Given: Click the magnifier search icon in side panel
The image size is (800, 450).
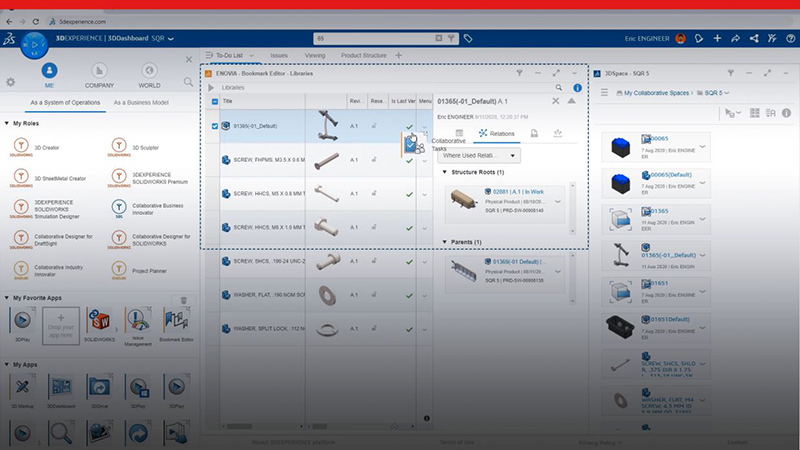Looking at the screenshot, I should (188, 82).
